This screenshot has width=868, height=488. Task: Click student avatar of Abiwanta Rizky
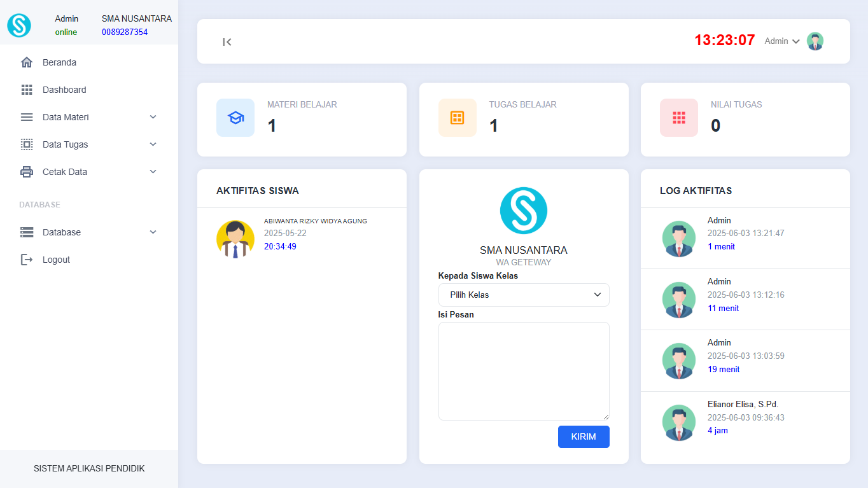click(235, 239)
